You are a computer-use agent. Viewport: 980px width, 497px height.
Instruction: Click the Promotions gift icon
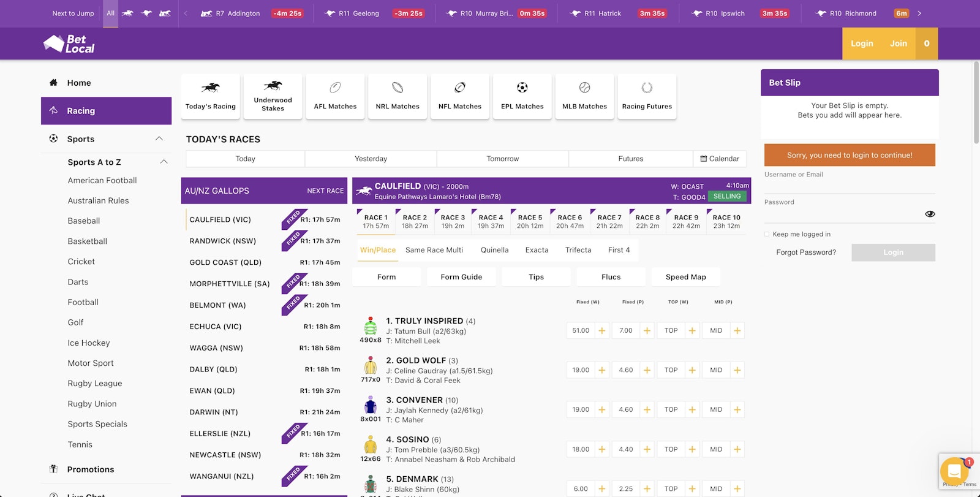click(53, 469)
